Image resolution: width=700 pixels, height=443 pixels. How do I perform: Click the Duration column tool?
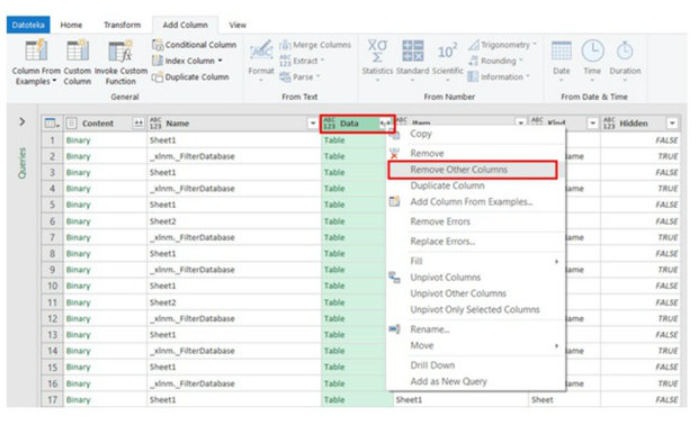[625, 60]
